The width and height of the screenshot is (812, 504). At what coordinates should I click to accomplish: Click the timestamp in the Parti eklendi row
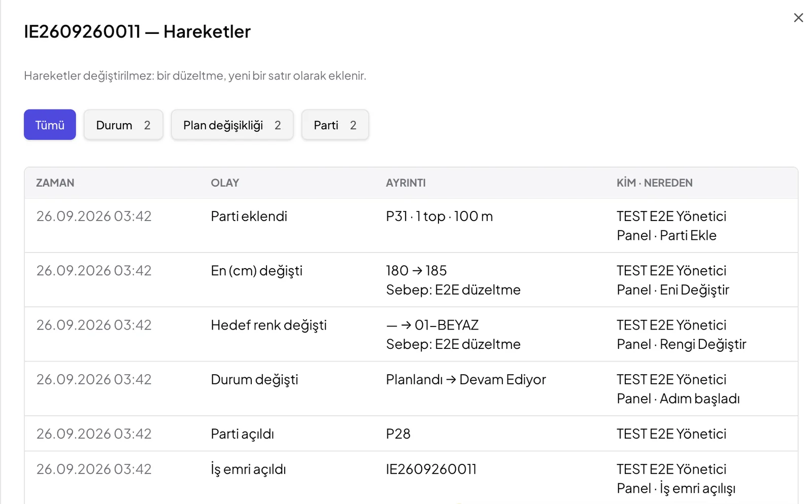coord(94,217)
